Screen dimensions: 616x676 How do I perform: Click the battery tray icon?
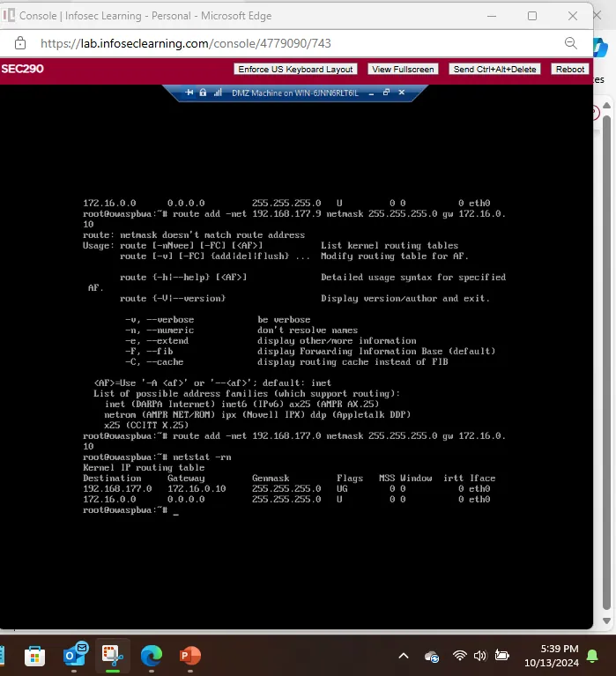coord(501,656)
